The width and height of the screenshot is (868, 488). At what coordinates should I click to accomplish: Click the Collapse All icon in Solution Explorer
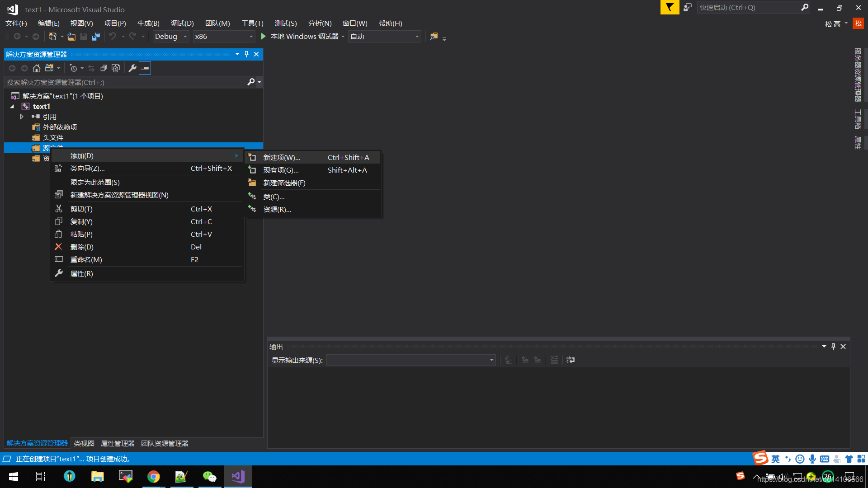tap(104, 68)
